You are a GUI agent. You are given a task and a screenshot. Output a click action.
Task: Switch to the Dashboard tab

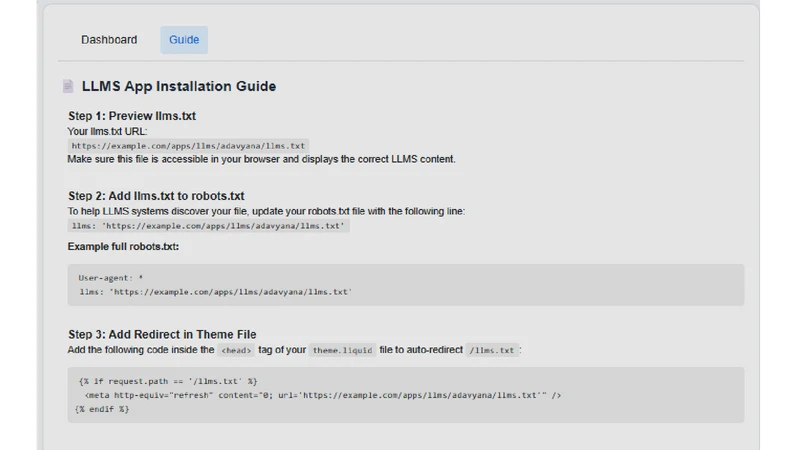[x=109, y=40]
